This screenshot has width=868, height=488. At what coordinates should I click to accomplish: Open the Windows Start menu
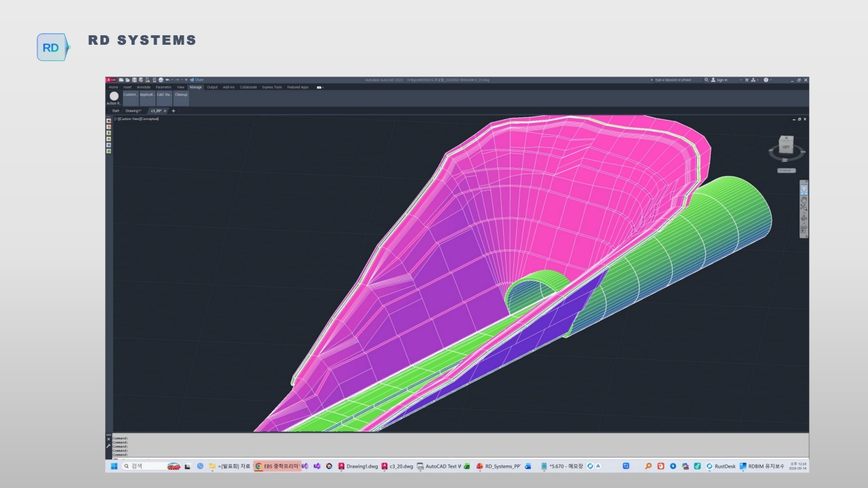click(114, 466)
